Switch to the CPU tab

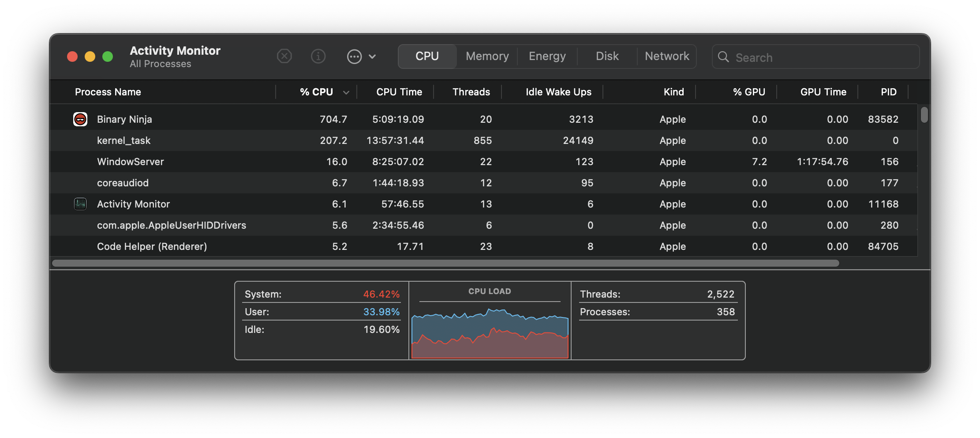click(427, 57)
